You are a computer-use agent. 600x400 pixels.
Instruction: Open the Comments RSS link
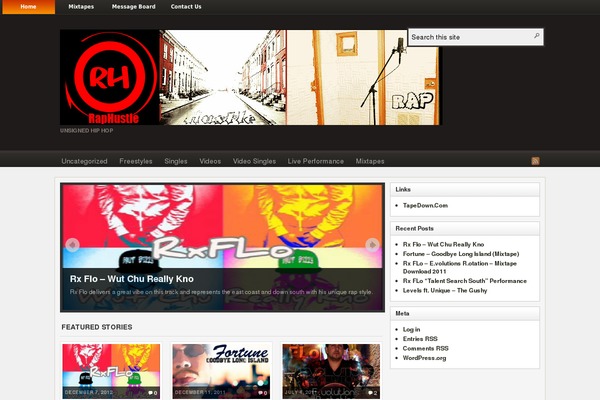point(425,348)
